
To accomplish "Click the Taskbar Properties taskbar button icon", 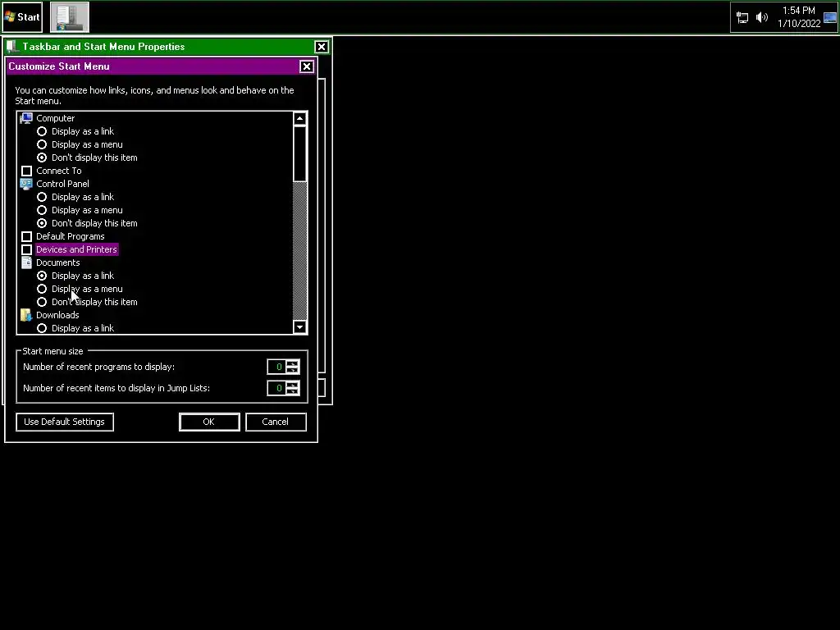I will (x=70, y=17).
